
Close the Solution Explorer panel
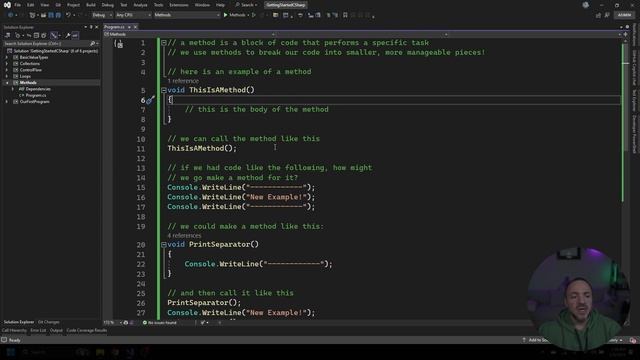[x=97, y=27]
